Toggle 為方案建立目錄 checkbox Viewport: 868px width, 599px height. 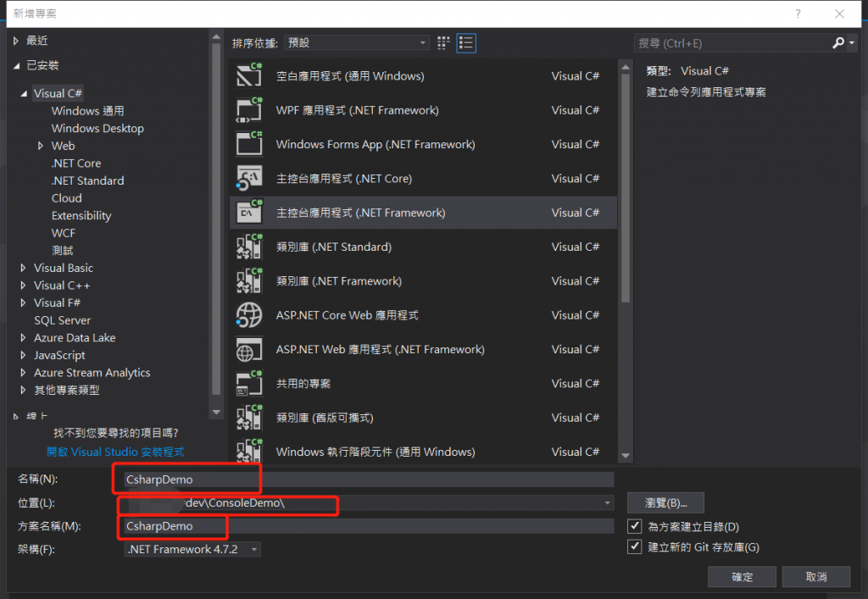[634, 526]
